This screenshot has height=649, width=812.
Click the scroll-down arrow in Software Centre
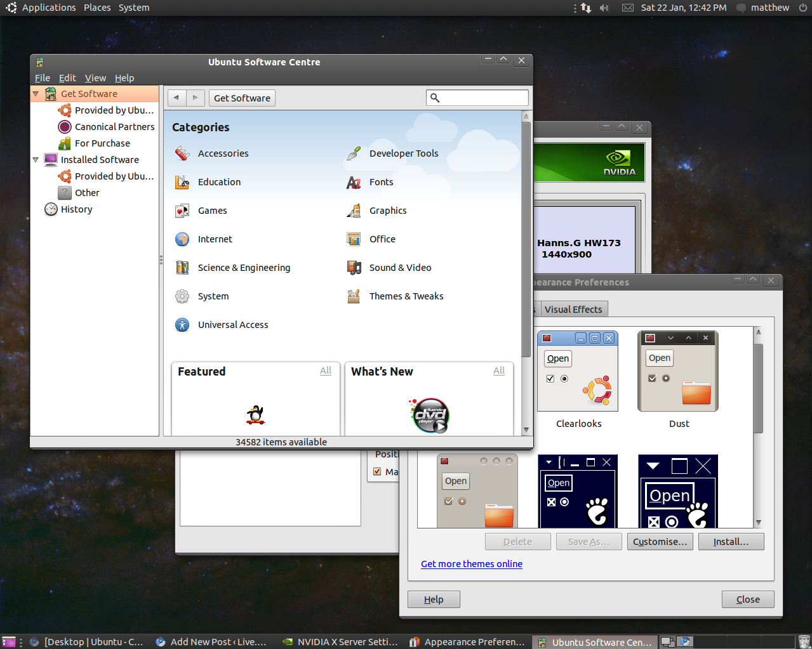526,429
